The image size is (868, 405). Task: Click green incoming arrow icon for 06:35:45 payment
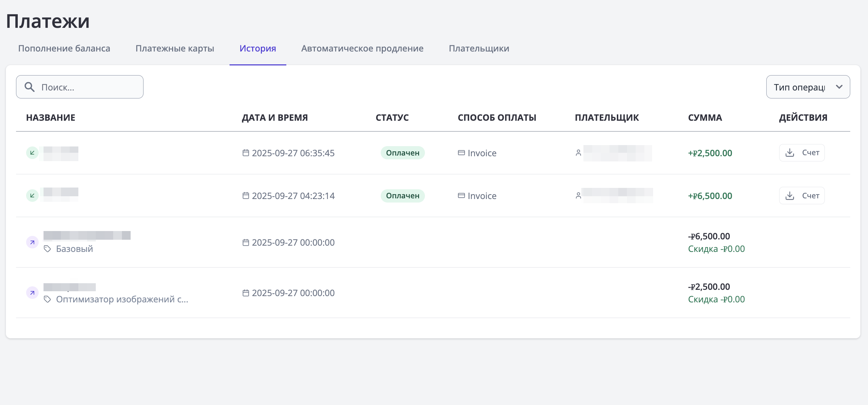(32, 153)
